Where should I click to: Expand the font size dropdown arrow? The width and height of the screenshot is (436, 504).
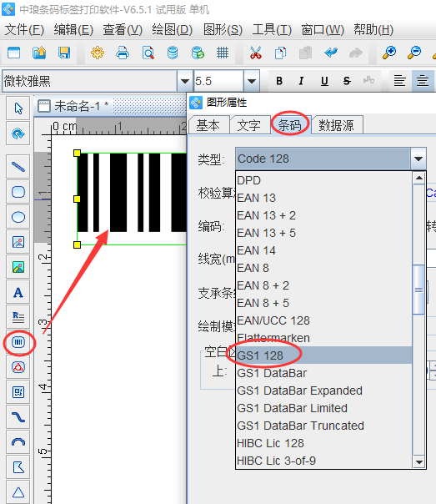tap(252, 81)
